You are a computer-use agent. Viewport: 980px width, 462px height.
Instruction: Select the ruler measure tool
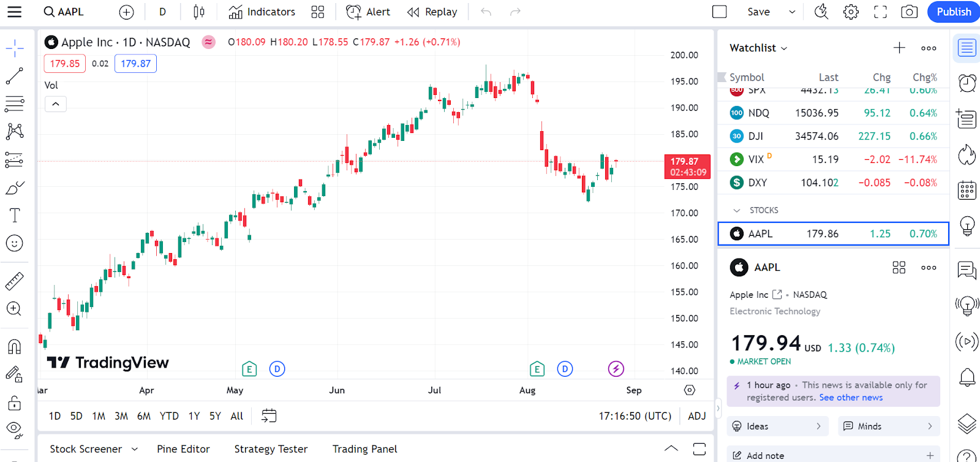coord(15,281)
